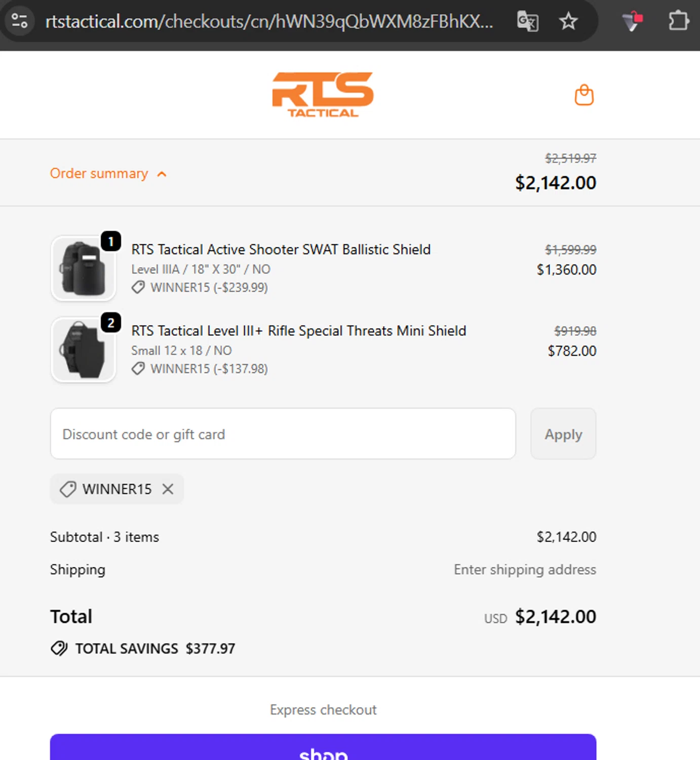Click the $1,360.00 shield price
This screenshot has width=700, height=760.
click(566, 270)
